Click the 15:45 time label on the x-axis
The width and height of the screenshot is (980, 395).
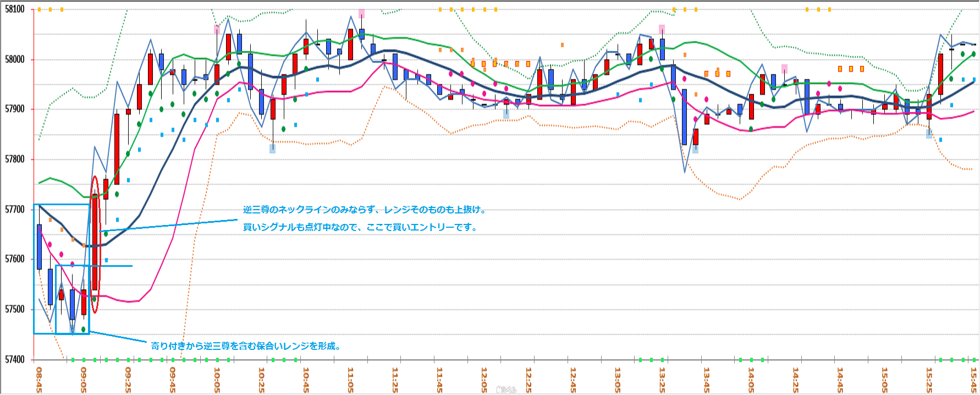pyautogui.click(x=973, y=380)
